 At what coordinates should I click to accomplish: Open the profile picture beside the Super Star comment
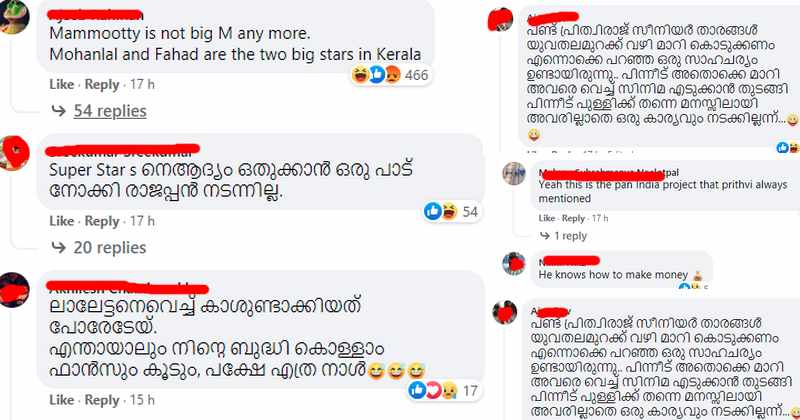pos(14,153)
